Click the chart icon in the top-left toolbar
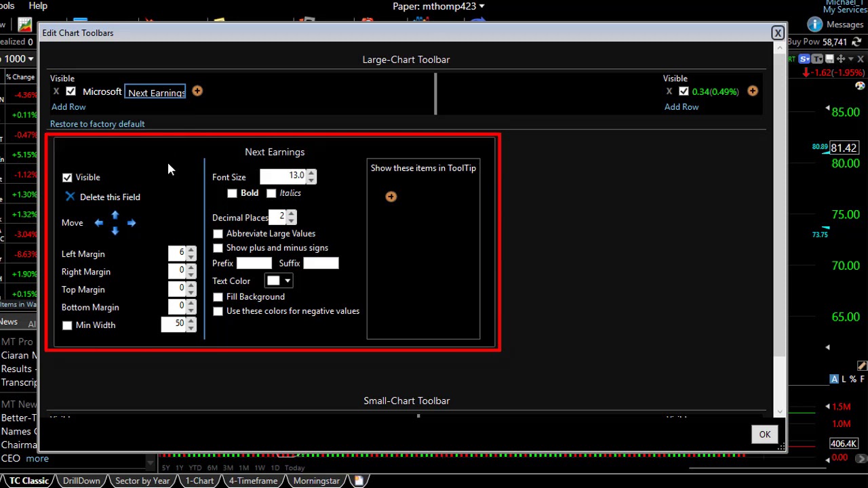 click(25, 26)
